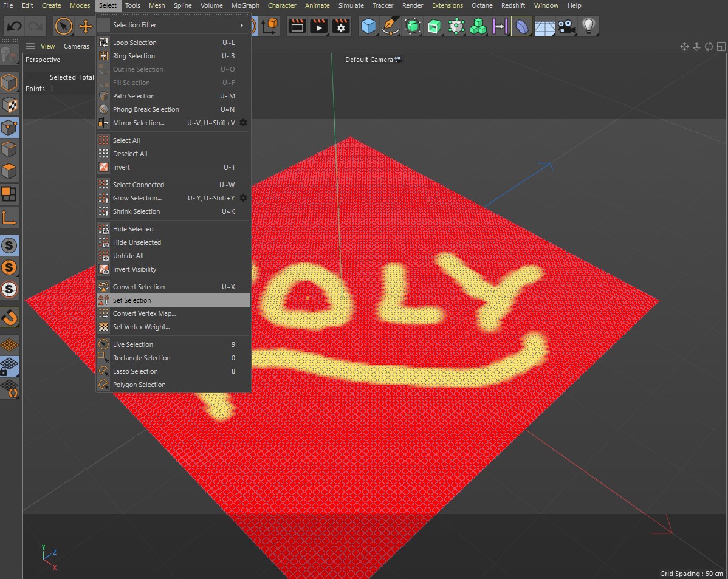This screenshot has width=728, height=579.
Task: Click the purple Linear Field icon
Action: 500,26
